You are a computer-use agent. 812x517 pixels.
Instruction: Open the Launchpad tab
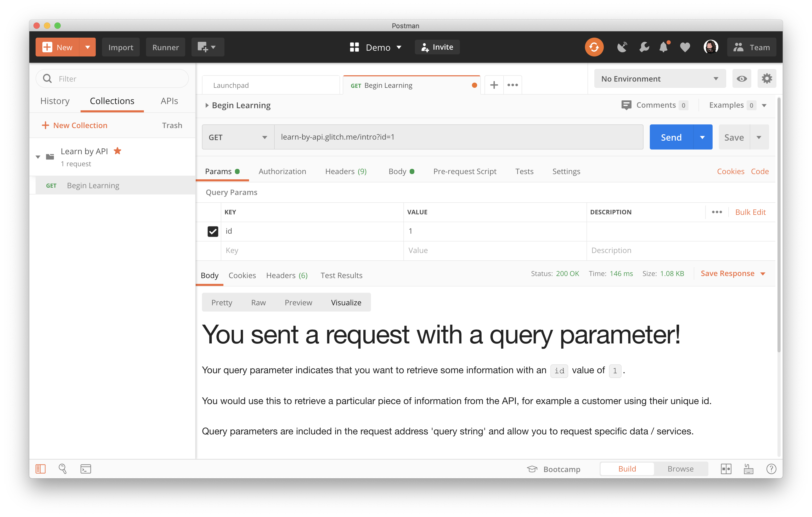point(271,85)
